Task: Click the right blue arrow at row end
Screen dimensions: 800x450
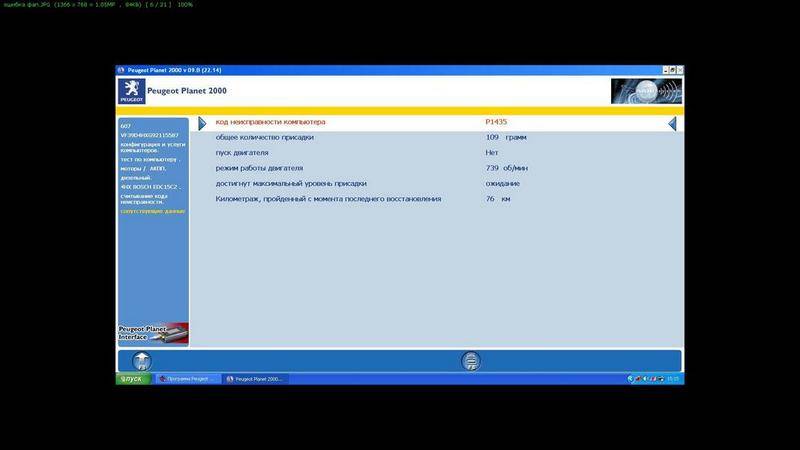Action: (x=672, y=123)
